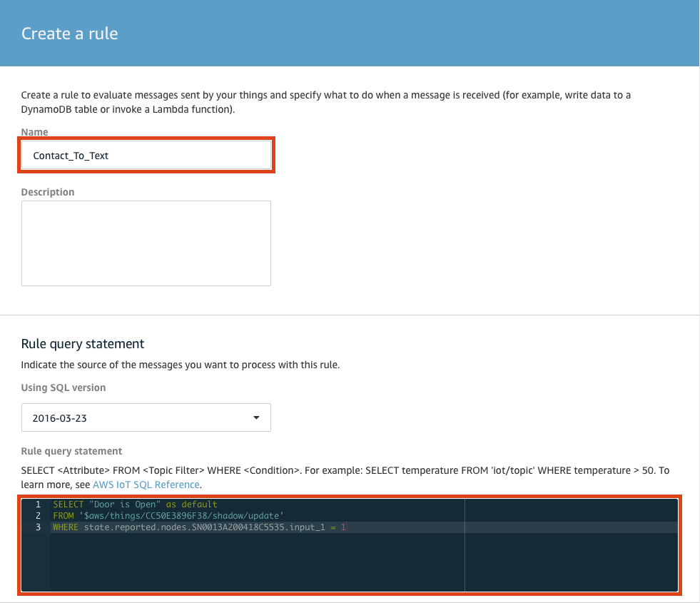This screenshot has width=700, height=603.
Task: Click the state.reported.nodes condition text
Action: tap(205, 527)
